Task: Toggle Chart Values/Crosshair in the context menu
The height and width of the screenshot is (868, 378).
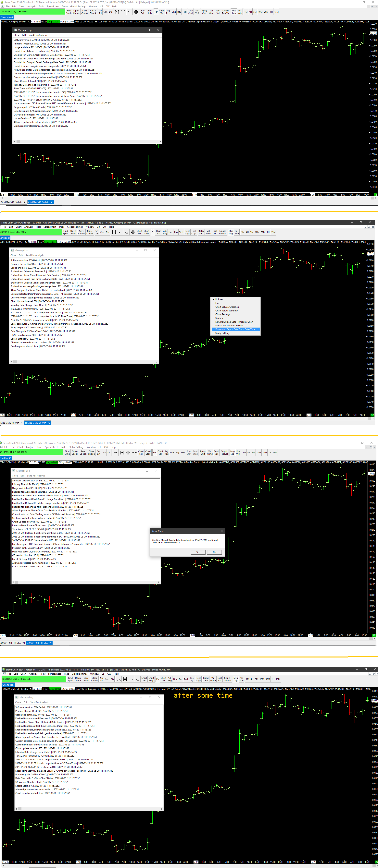Action: click(227, 307)
